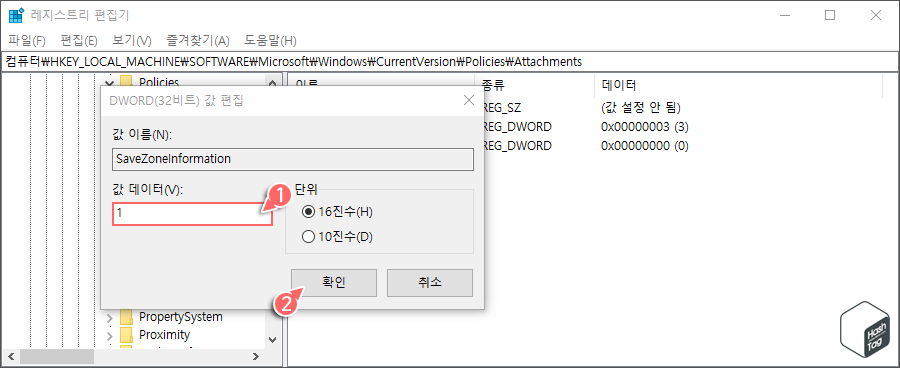Maximize the Registry Editor window
The height and width of the screenshot is (368, 900).
(829, 16)
